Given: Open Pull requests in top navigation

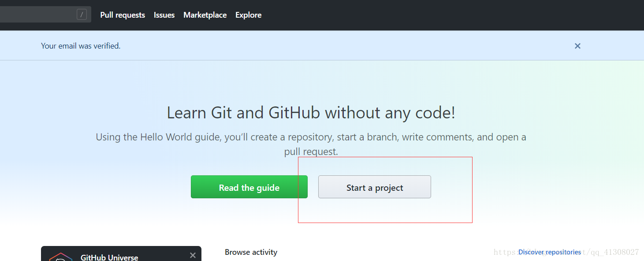Looking at the screenshot, I should pyautogui.click(x=123, y=15).
